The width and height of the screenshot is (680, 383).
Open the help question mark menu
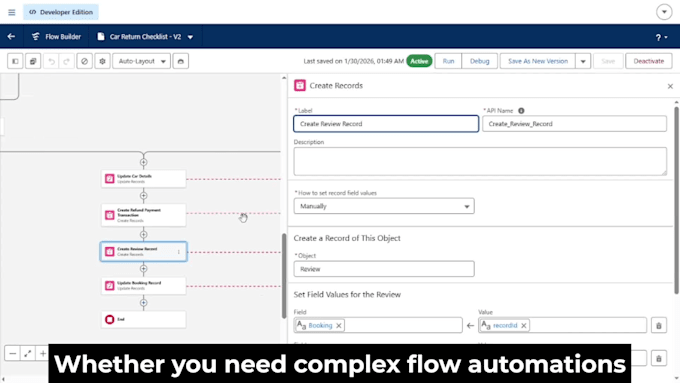tap(661, 38)
